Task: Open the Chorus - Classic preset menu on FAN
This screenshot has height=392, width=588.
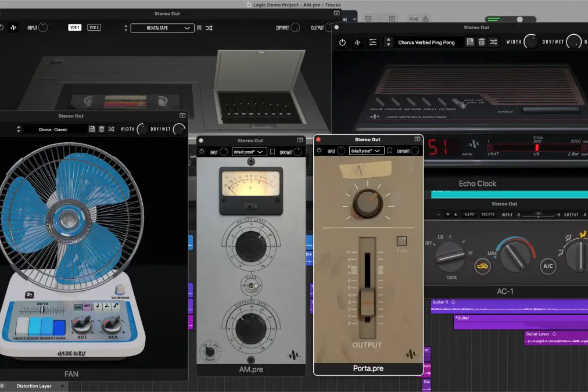Action: coord(53,129)
